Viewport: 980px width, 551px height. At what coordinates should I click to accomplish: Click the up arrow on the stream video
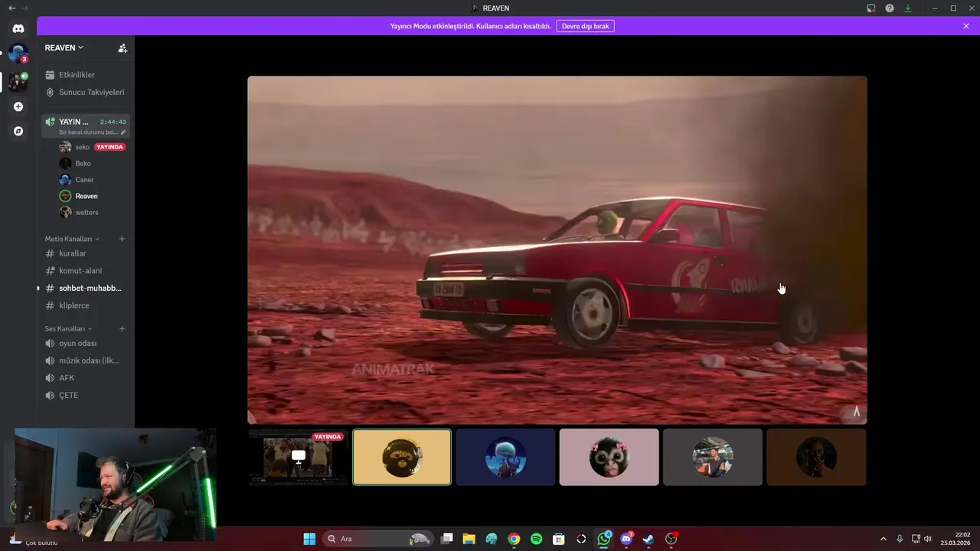click(x=856, y=412)
